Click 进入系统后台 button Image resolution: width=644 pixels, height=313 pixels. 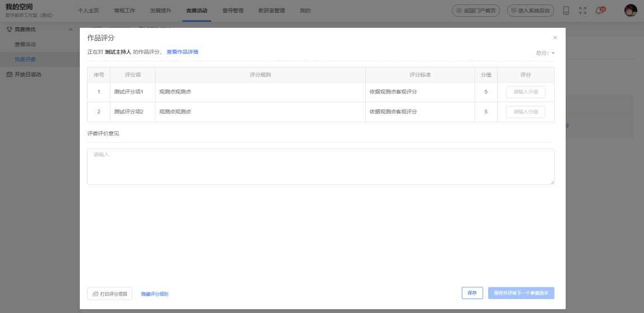point(531,11)
